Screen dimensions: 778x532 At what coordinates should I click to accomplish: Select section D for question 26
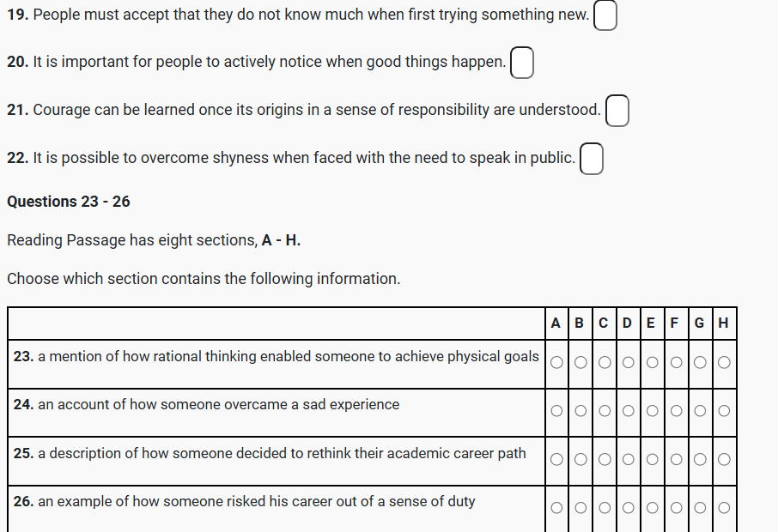[x=628, y=508]
